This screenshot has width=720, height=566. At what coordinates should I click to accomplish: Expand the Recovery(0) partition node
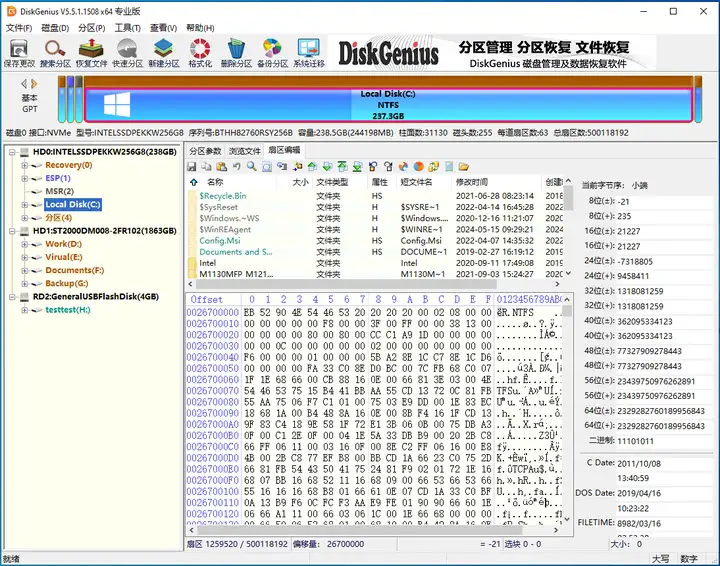[24, 165]
